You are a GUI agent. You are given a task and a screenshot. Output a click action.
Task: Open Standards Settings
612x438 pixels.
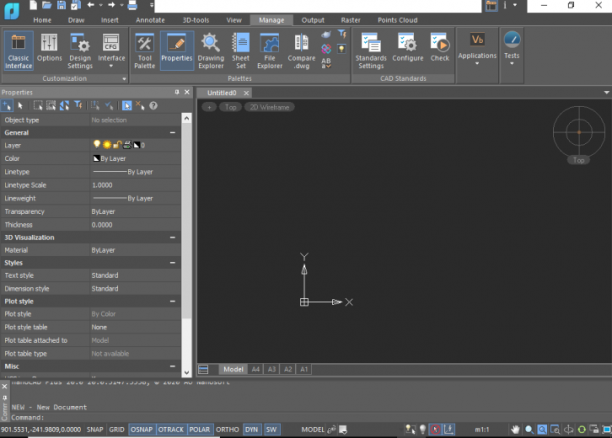[x=371, y=51]
